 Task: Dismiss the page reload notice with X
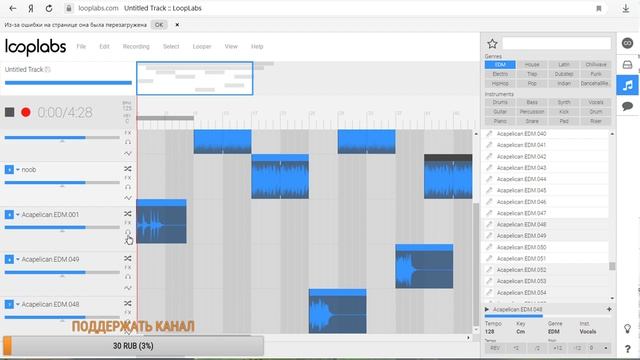click(177, 25)
